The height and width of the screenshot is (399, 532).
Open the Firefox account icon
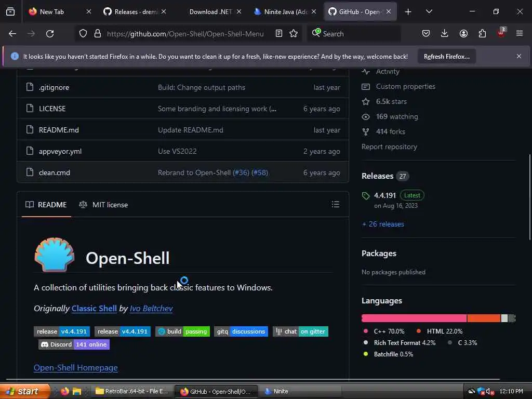pyautogui.click(x=463, y=34)
